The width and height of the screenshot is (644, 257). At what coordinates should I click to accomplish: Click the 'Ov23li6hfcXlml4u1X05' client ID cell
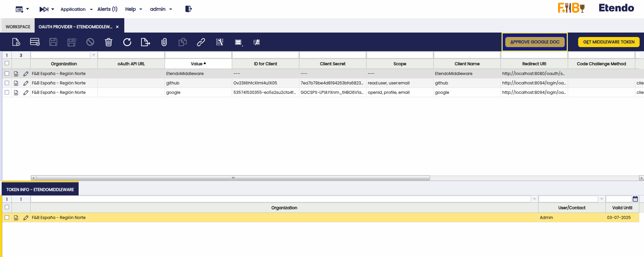265,83
